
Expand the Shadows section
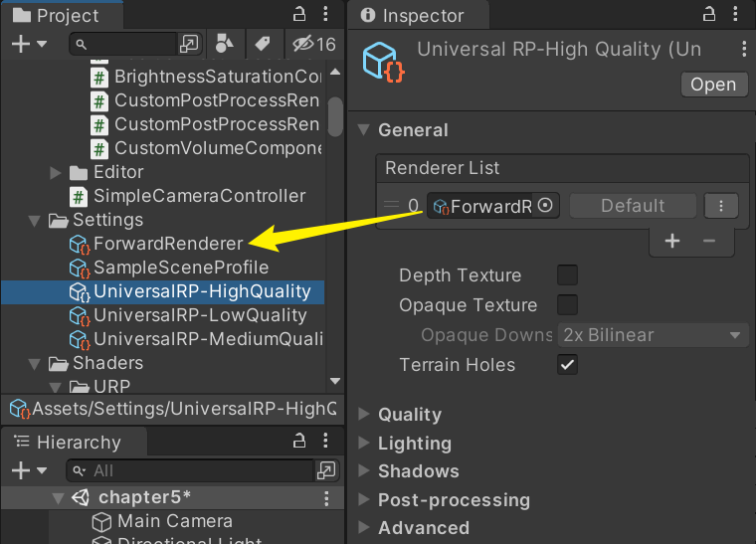coord(418,471)
